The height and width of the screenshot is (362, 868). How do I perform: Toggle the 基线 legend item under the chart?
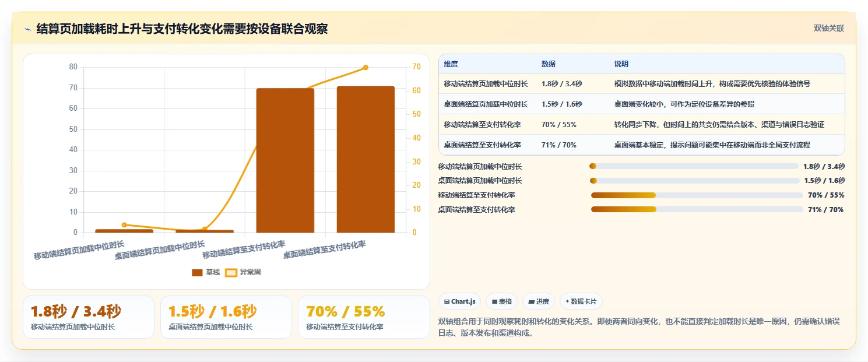pos(206,272)
